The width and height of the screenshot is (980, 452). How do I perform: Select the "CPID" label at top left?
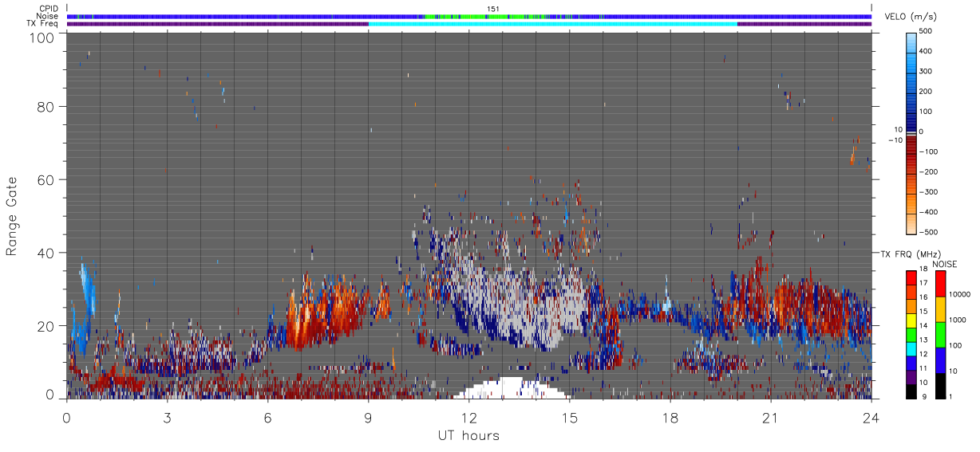49,9
